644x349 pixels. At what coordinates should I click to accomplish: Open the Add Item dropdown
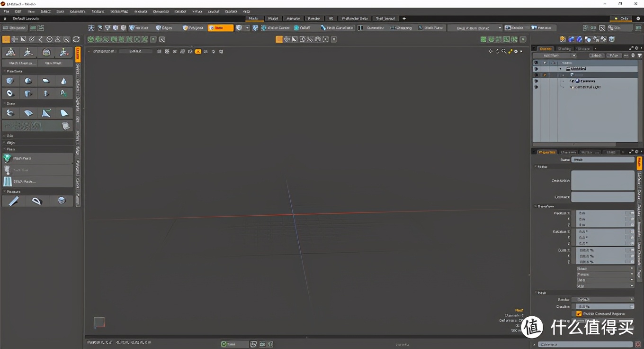pos(555,55)
